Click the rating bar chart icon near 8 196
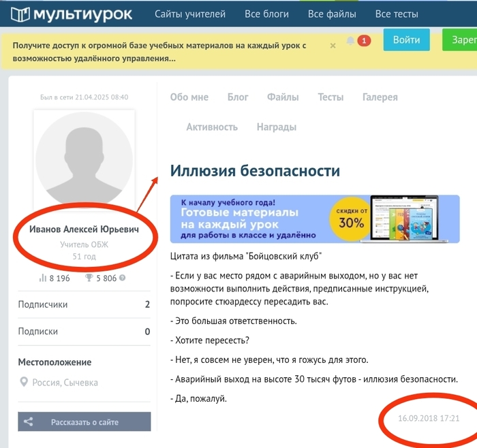Screen dimensions: 477x448 [x=42, y=278]
